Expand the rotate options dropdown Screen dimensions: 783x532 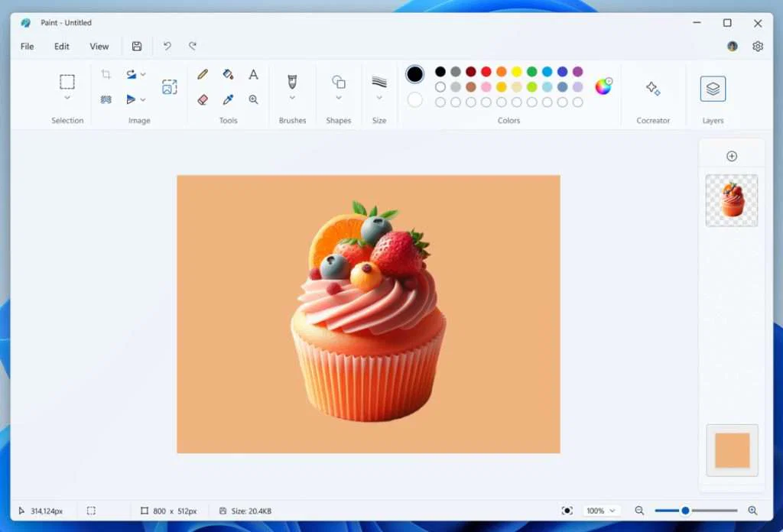(x=142, y=74)
